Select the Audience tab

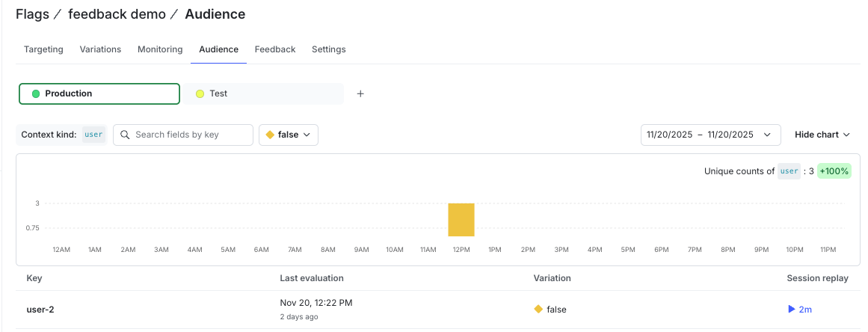tap(218, 49)
